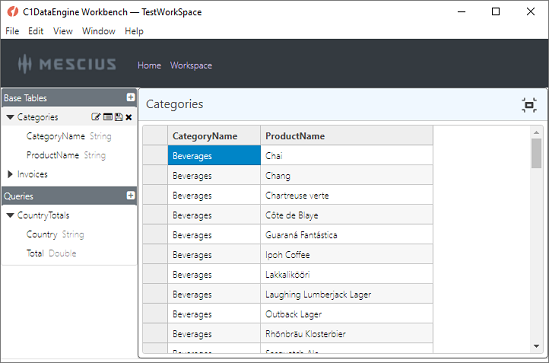Expand the Invoices tree node
The height and width of the screenshot is (363, 549).
(x=10, y=174)
